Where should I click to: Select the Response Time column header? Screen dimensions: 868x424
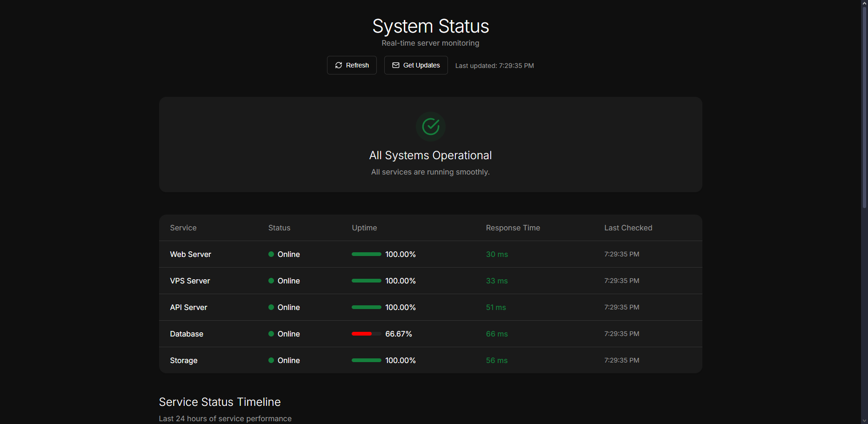click(513, 228)
